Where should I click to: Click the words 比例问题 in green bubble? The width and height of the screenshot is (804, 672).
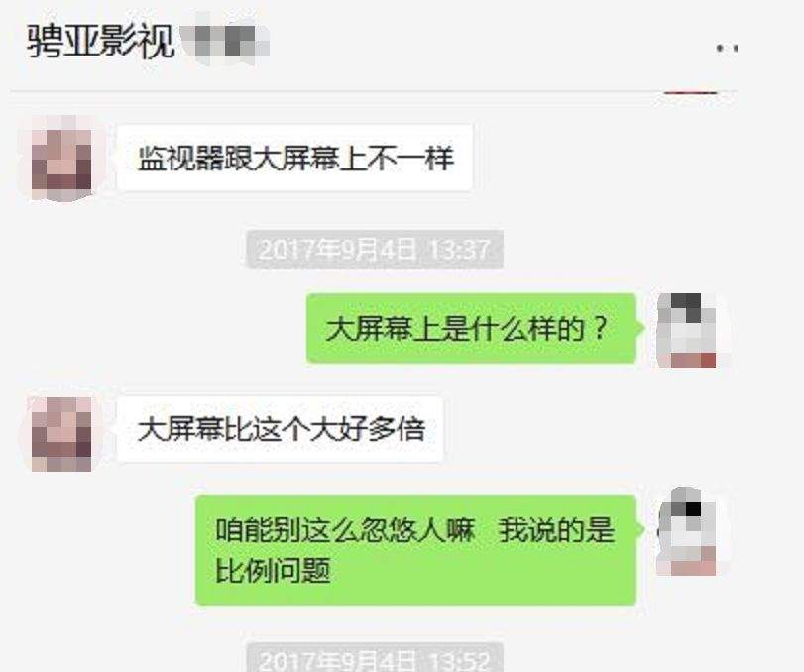click(273, 571)
